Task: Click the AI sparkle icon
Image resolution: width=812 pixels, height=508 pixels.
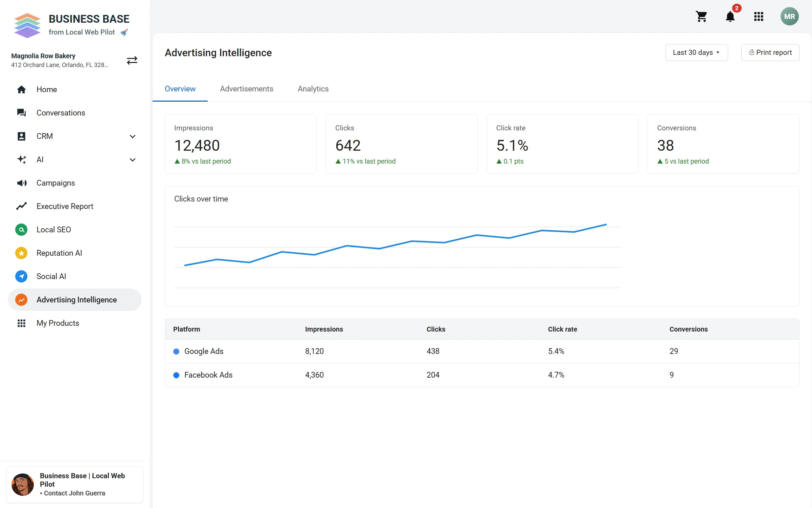Action: (x=21, y=160)
